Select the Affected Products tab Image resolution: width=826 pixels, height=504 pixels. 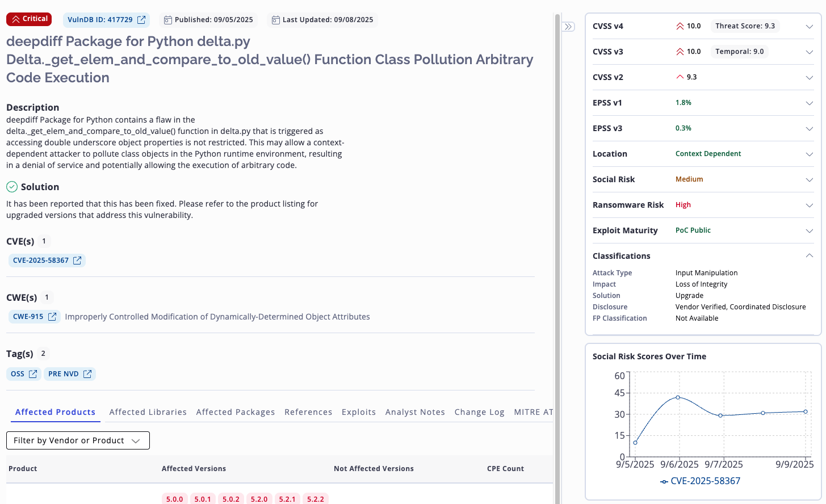tap(55, 412)
